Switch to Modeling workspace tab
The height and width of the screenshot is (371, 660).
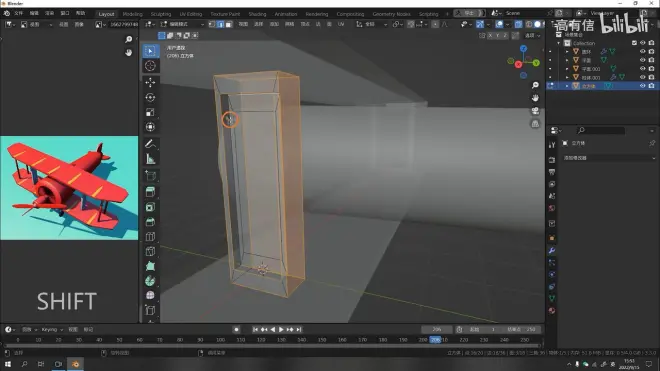click(133, 14)
